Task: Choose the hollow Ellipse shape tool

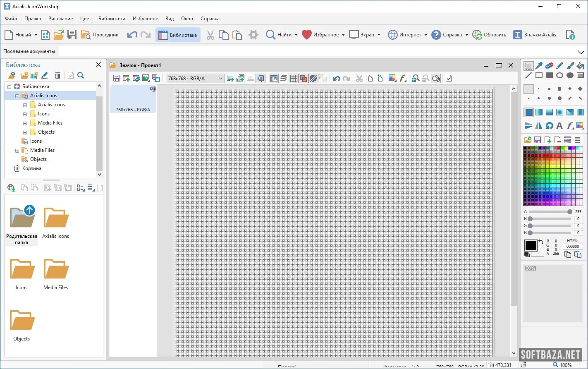Action: click(559, 75)
